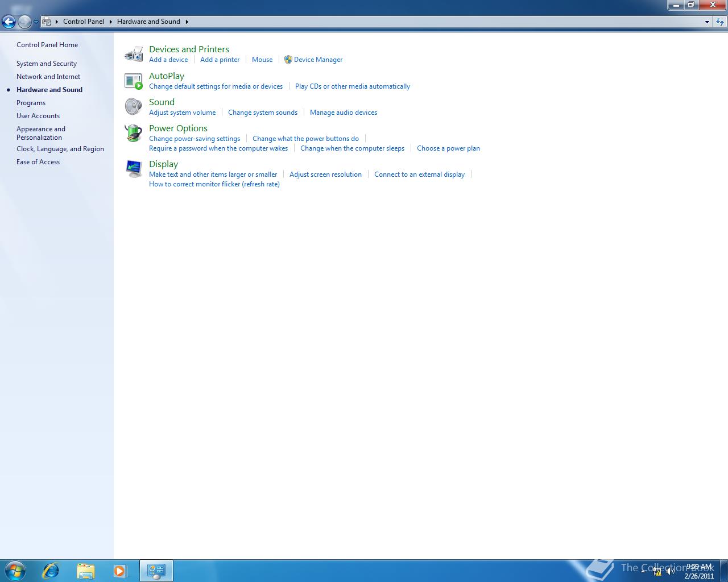Image resolution: width=728 pixels, height=582 pixels.
Task: Click the network tray icon
Action: pyautogui.click(x=657, y=571)
